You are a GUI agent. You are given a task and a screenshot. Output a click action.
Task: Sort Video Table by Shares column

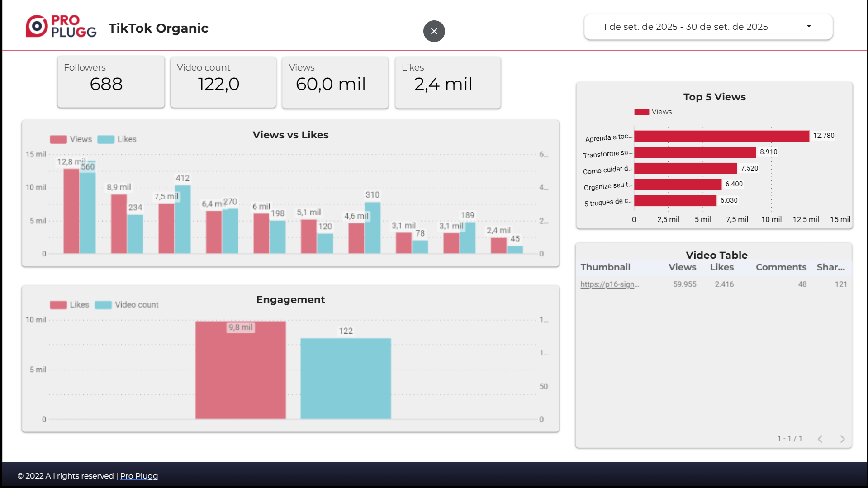(x=831, y=267)
